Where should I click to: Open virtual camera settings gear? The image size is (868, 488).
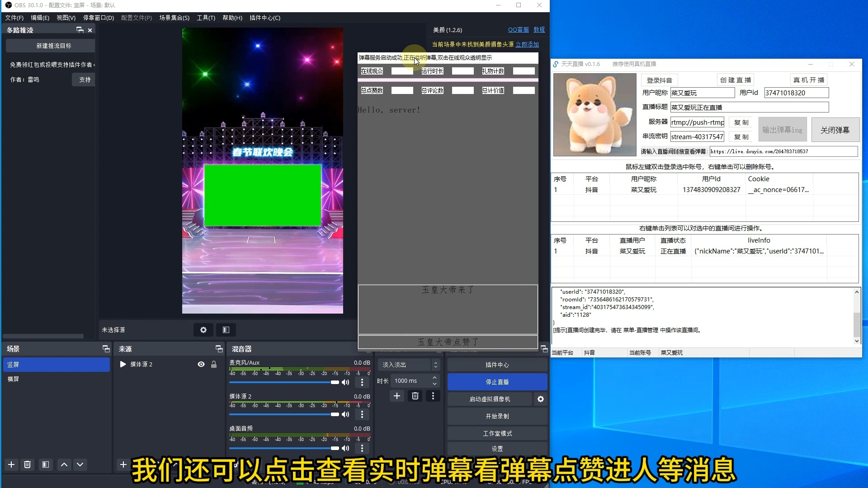(x=541, y=399)
